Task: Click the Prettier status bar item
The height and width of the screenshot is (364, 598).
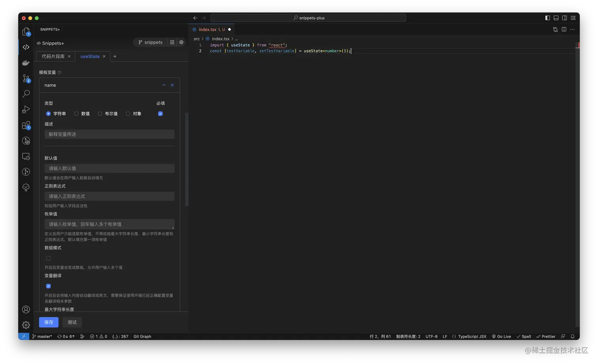Action: [545, 336]
